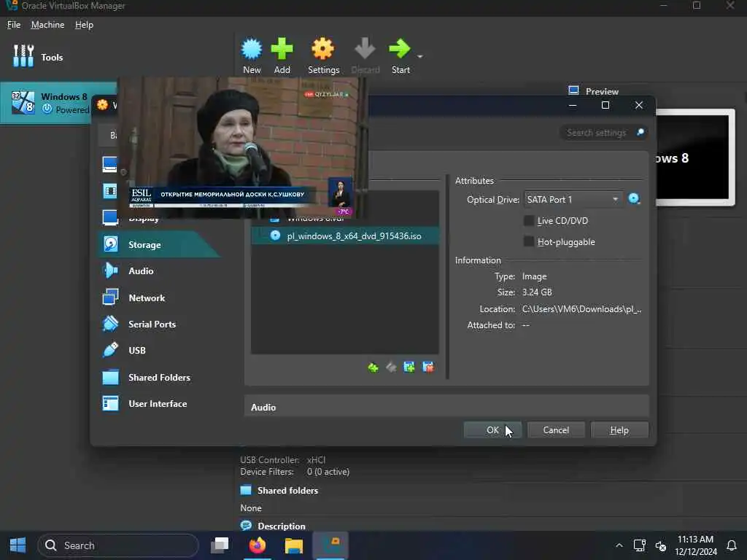Open the Start button dropdown arrow
747x560 pixels.
coord(419,56)
